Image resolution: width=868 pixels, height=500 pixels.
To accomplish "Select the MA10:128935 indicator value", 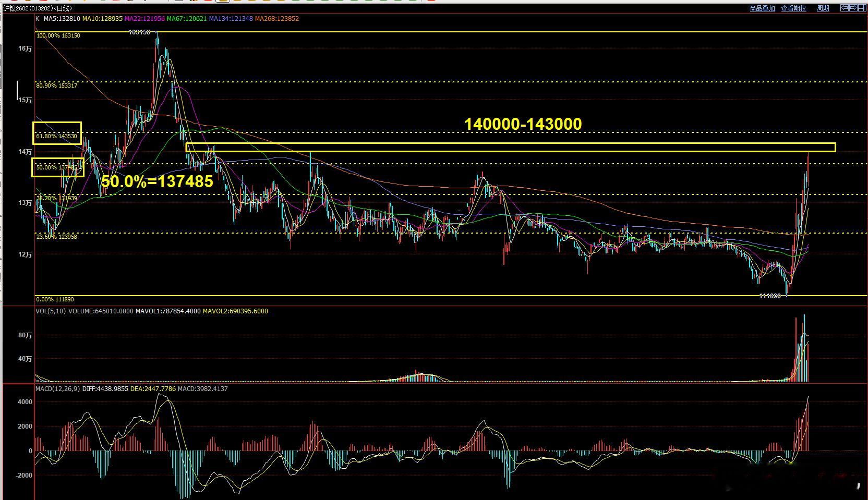I will coord(102,19).
